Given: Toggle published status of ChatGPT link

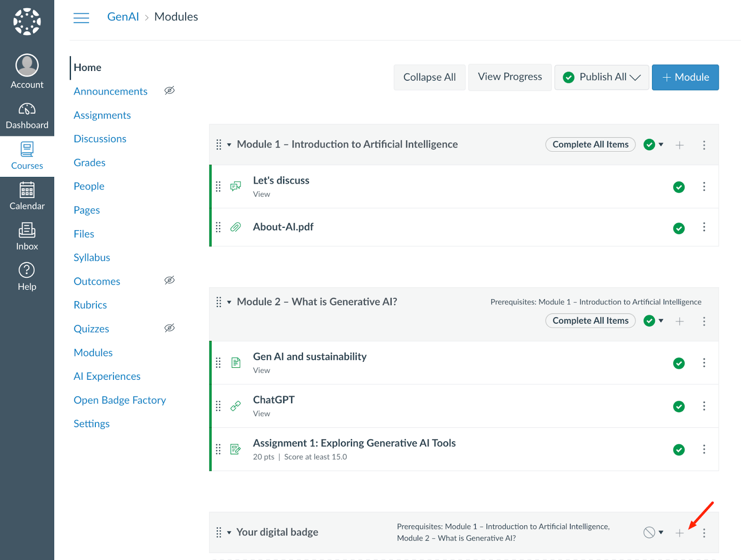Looking at the screenshot, I should pos(679,406).
